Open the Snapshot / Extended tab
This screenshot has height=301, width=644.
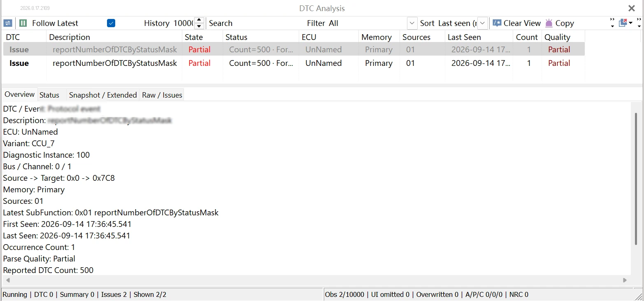coord(103,95)
